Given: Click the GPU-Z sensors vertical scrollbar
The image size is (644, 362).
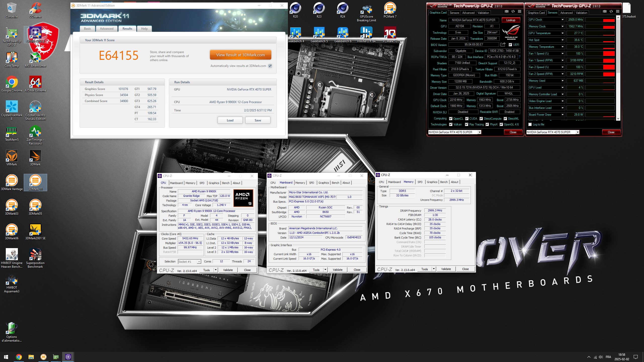Looking at the screenshot, I should [x=618, y=68].
